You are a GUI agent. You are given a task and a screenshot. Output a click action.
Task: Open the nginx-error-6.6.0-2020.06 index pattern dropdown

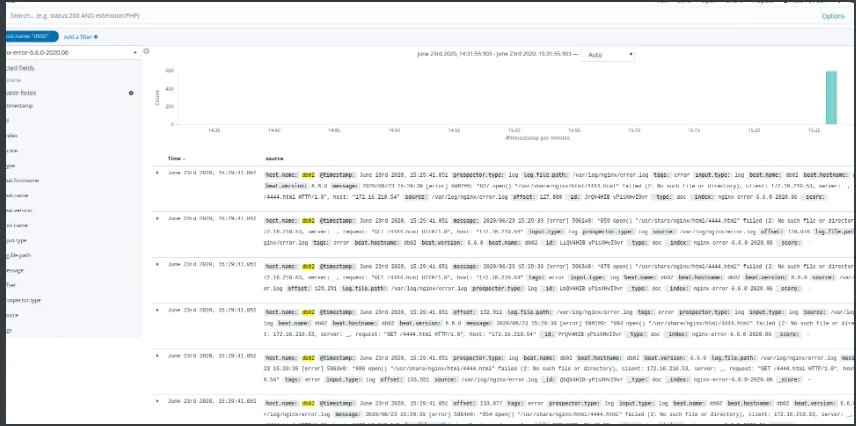click(73, 52)
